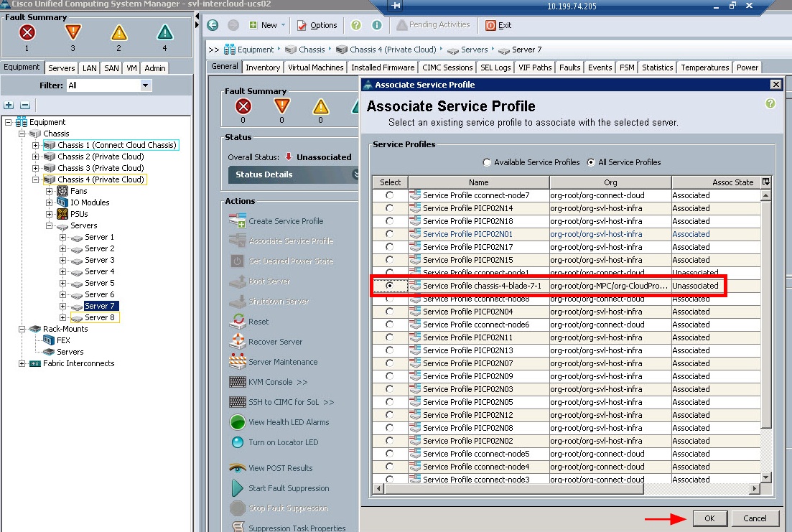This screenshot has height=532, width=792.
Task: Select radio for Service Profile PICP02N18
Action: [389, 221]
